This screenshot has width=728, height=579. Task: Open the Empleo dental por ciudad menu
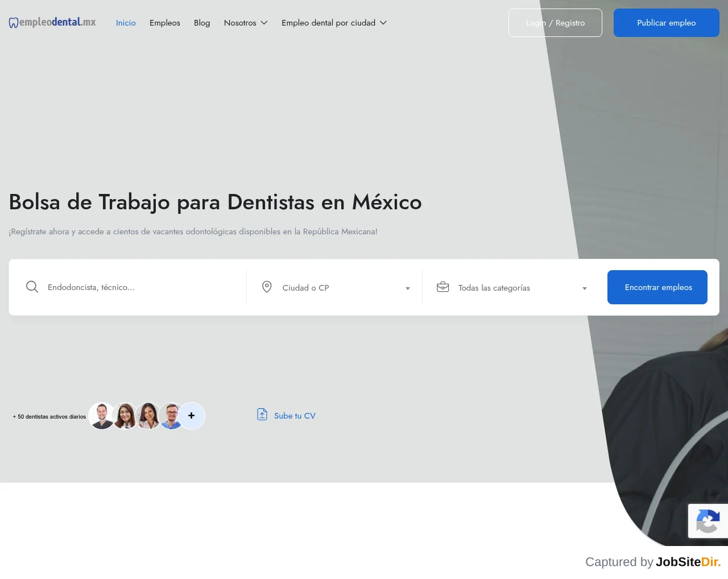click(334, 23)
